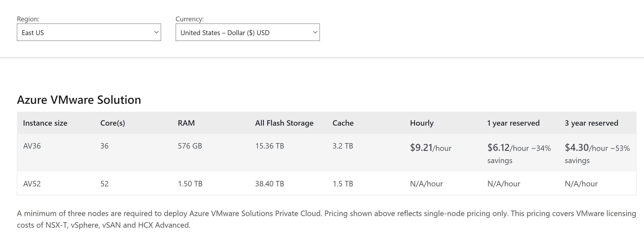Image resolution: width=644 pixels, height=236 pixels.
Task: Click the 576 GB RAM value for AV36
Action: [190, 146]
